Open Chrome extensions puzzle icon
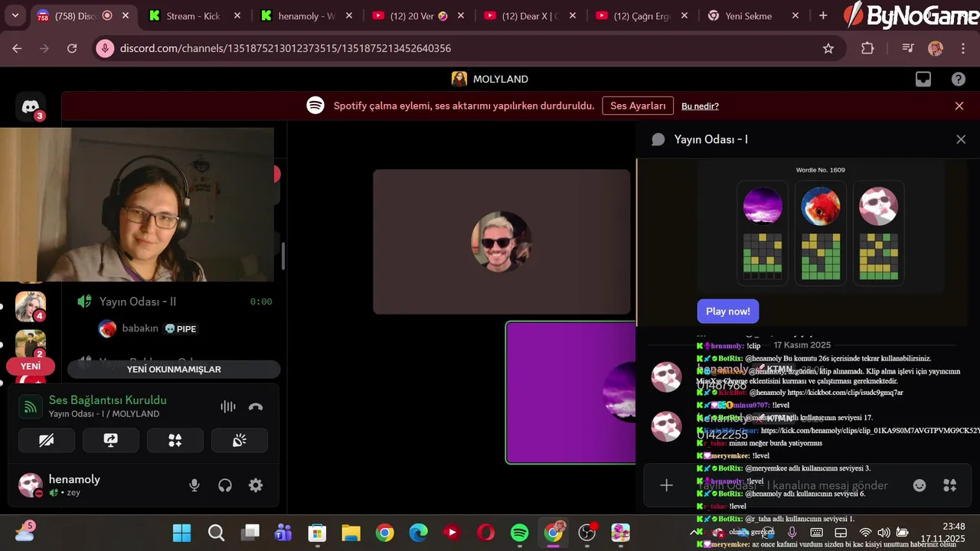Viewport: 980px width, 551px height. point(867,48)
